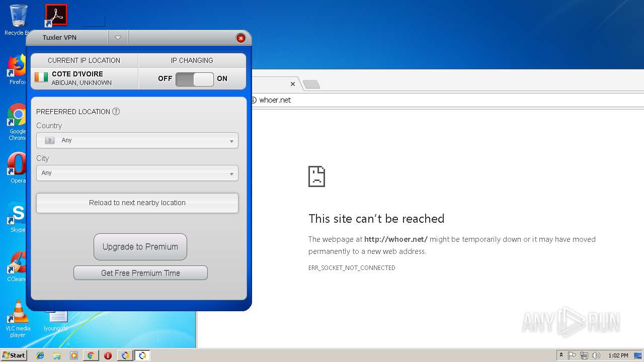Close the Tuxler VPN window

pyautogui.click(x=240, y=38)
